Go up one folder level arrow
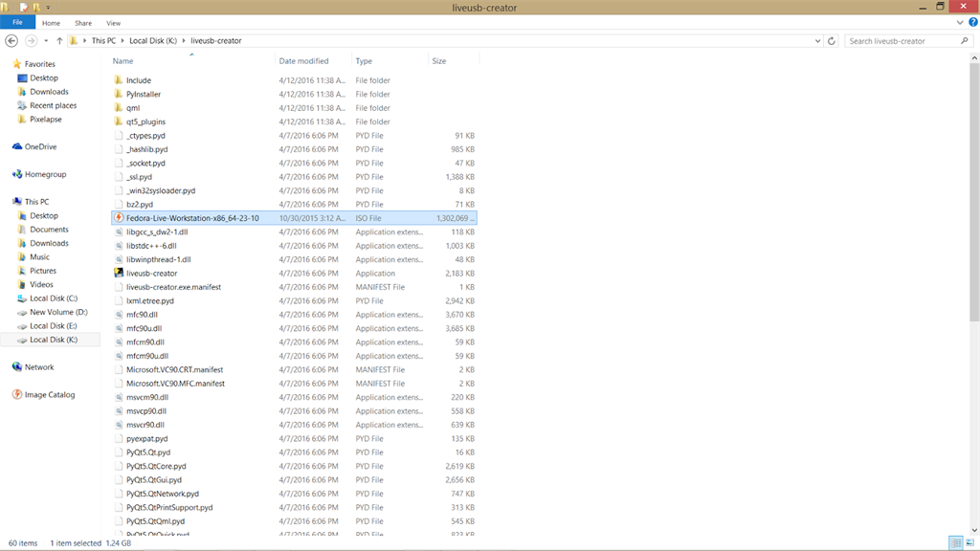The width and height of the screenshot is (980, 551). tap(59, 40)
